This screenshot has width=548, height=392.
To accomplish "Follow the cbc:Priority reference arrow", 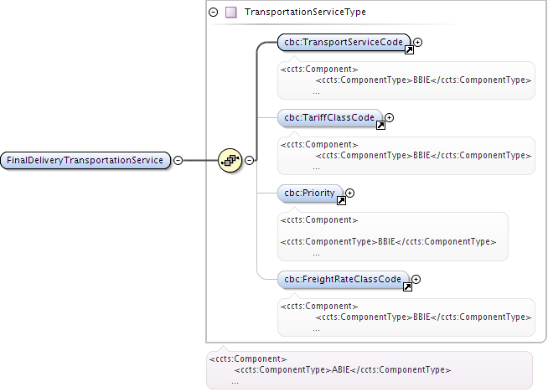I will coord(341,201).
